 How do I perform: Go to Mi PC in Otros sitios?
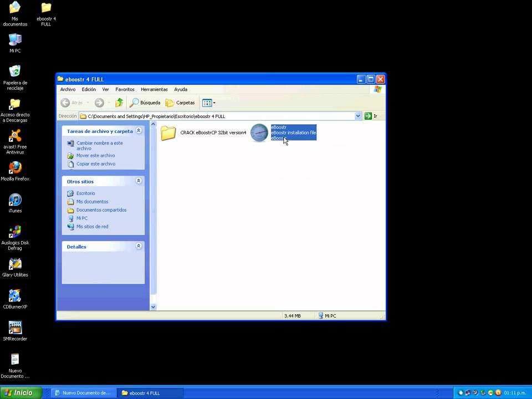[x=82, y=218]
